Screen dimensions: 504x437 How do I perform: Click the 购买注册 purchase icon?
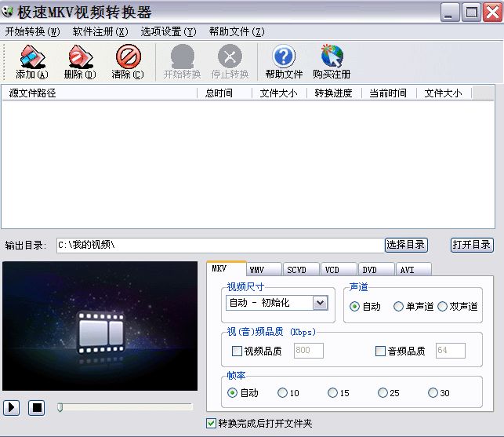click(x=332, y=56)
